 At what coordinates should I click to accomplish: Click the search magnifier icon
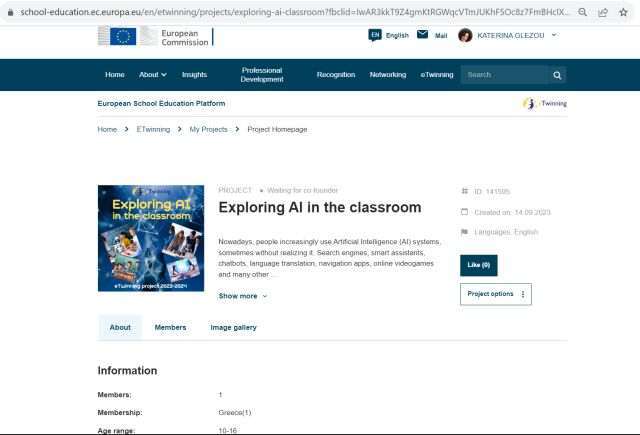(x=557, y=75)
